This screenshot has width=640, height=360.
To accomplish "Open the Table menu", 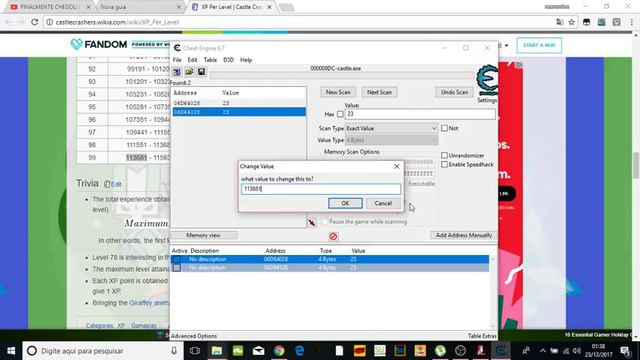I will (x=210, y=60).
